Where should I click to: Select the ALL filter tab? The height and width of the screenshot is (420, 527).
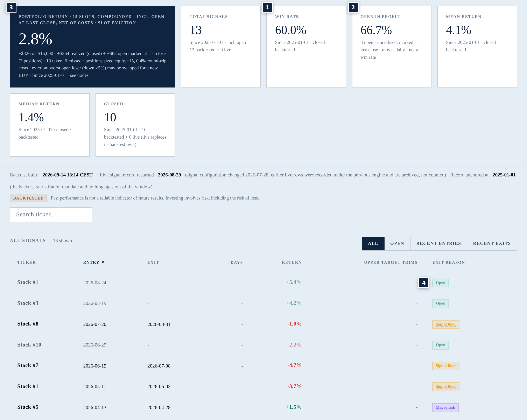pos(373,243)
